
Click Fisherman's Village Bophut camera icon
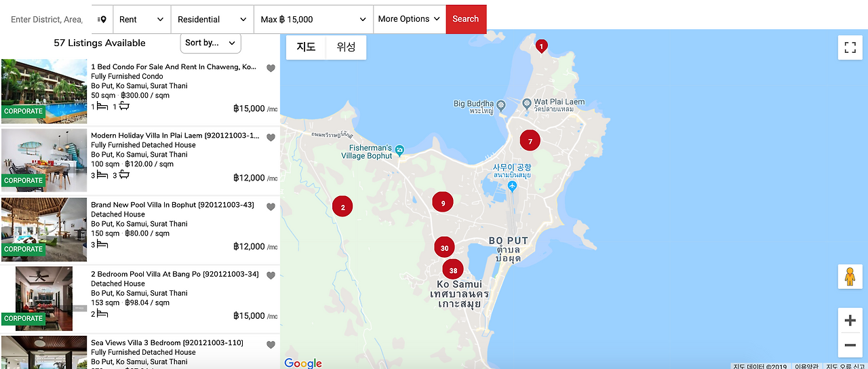(x=400, y=149)
